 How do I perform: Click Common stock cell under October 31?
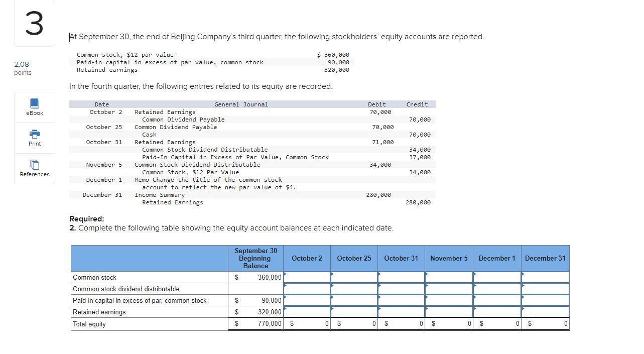click(401, 277)
